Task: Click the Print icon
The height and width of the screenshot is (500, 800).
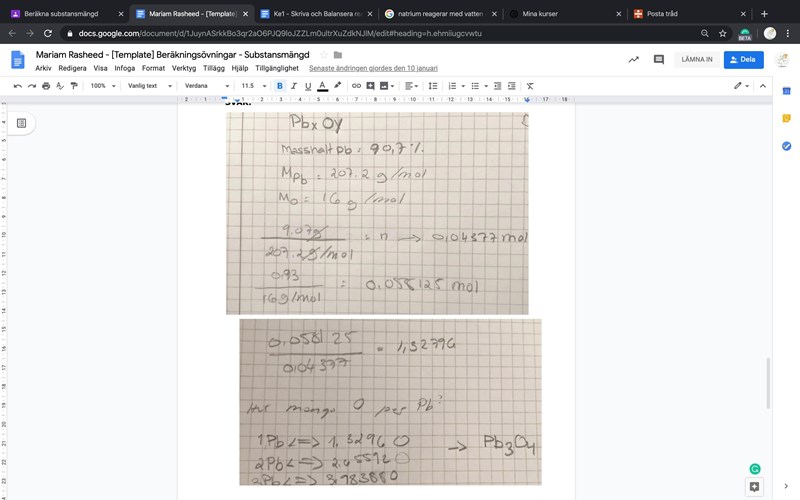Action: pyautogui.click(x=46, y=86)
